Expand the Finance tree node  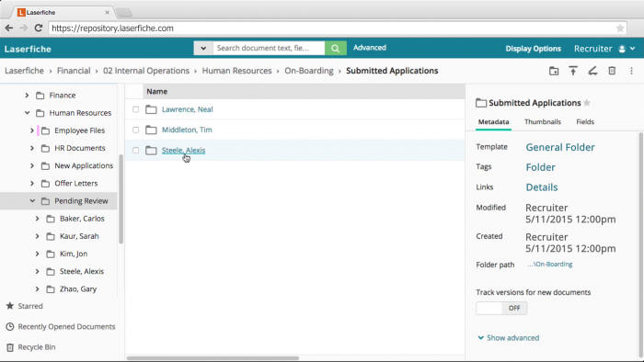point(27,96)
